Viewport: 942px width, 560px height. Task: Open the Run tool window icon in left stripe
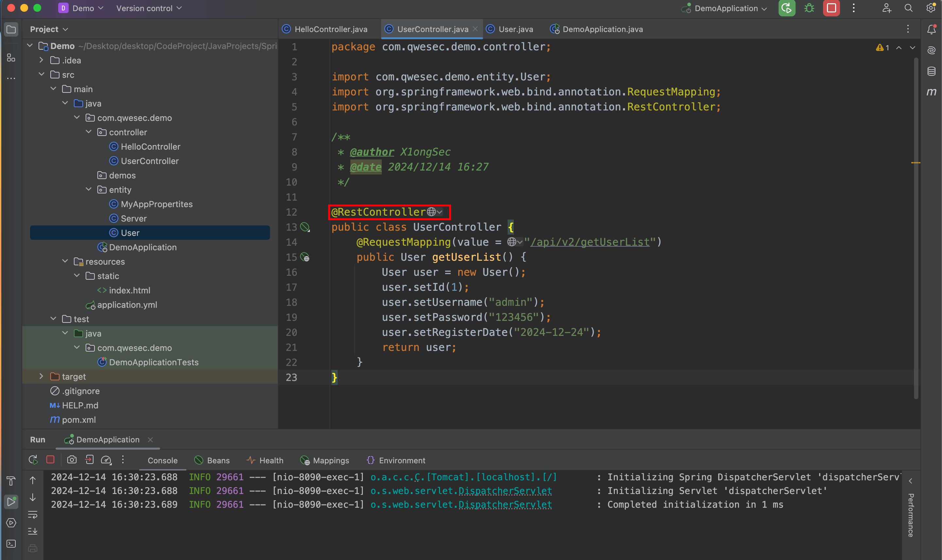[x=11, y=502]
